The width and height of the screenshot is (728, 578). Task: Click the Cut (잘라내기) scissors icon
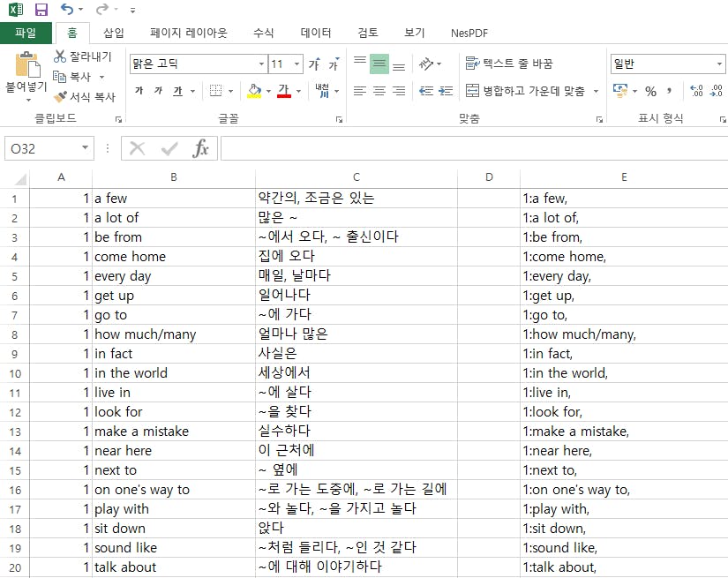(x=59, y=56)
